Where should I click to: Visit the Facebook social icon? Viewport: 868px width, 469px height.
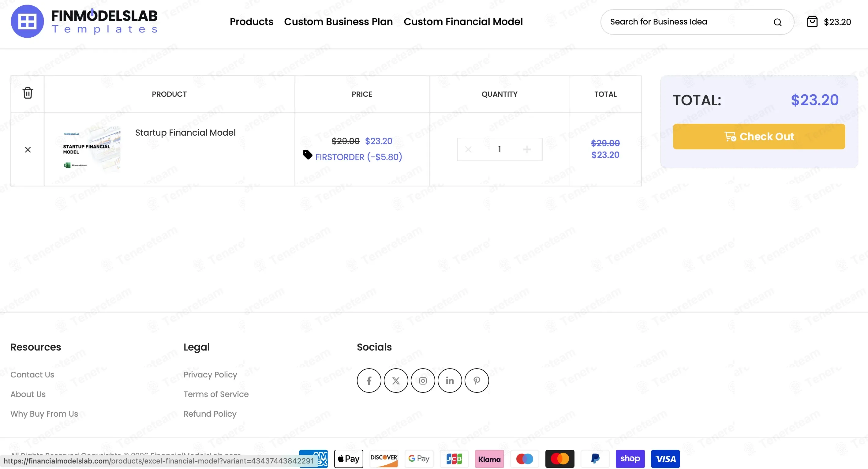click(x=369, y=381)
